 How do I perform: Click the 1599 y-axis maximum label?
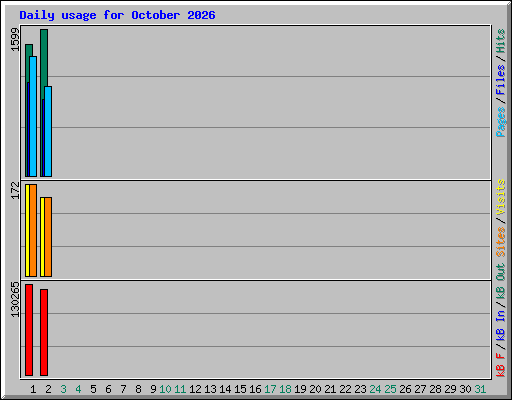[15, 39]
